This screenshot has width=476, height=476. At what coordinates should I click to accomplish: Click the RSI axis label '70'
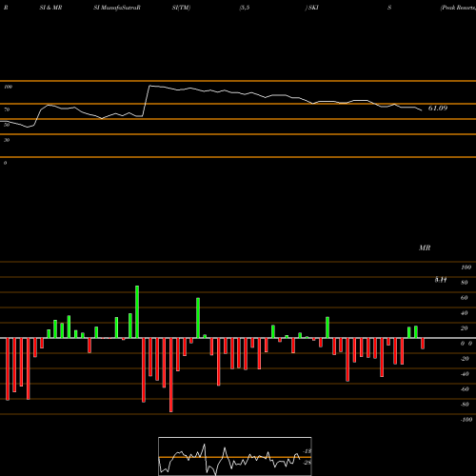coord(7,109)
